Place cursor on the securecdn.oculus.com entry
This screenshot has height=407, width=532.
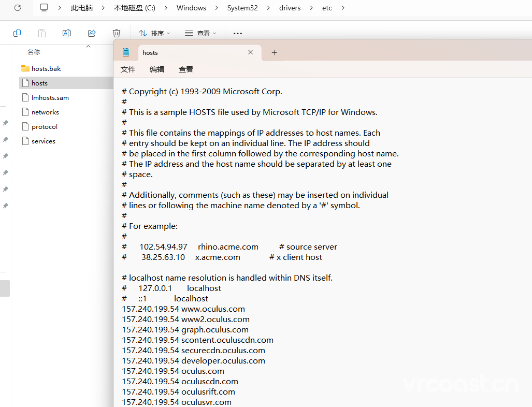(x=193, y=351)
